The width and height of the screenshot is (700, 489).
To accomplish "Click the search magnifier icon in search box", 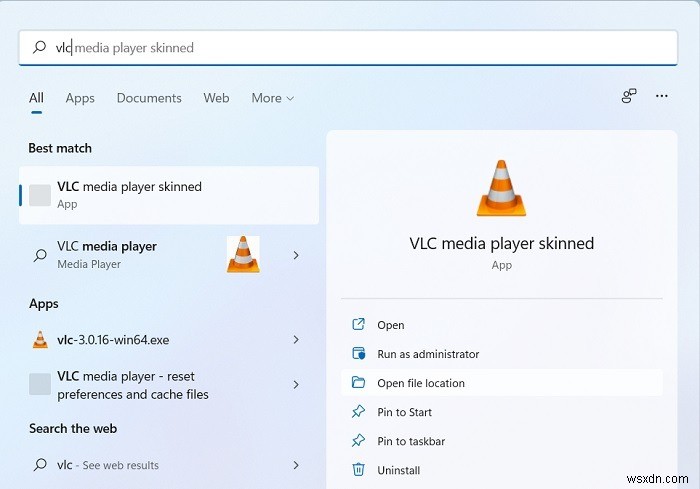I will tap(39, 47).
